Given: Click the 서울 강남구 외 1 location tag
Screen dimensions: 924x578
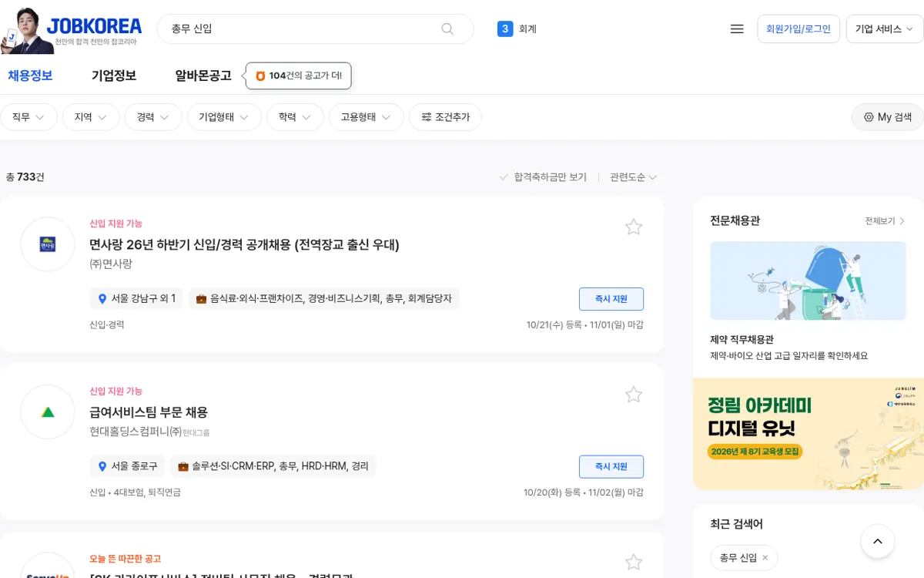Looking at the screenshot, I should pyautogui.click(x=136, y=298).
